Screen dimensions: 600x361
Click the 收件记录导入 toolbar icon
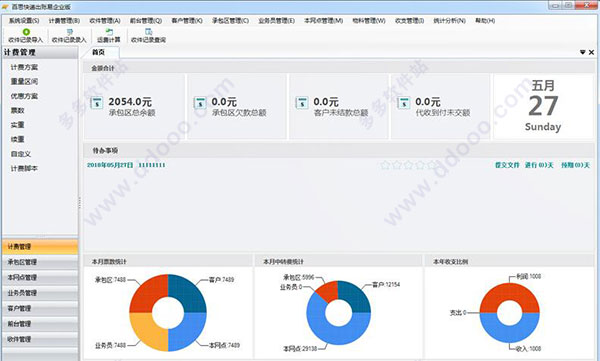[26, 32]
